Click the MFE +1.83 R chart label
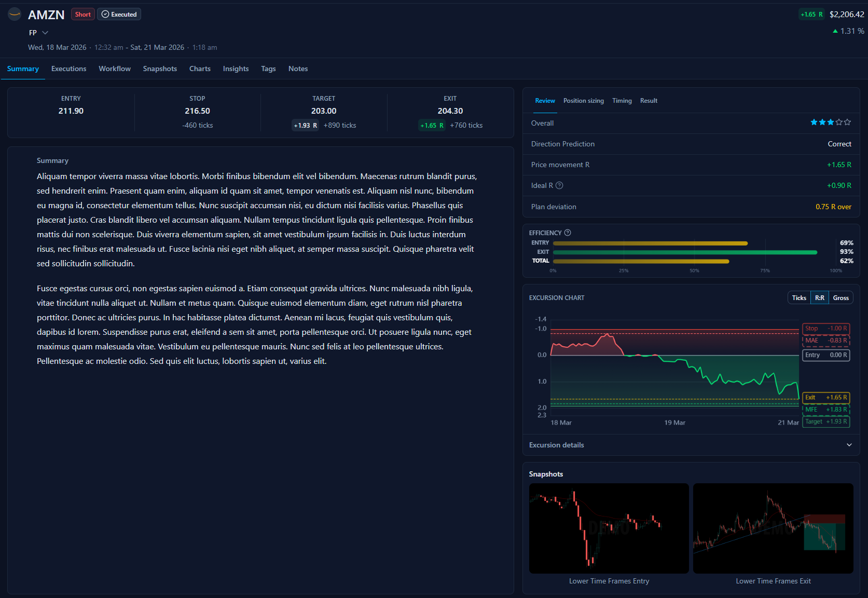Screen dimensions: 868x598 (x=826, y=410)
